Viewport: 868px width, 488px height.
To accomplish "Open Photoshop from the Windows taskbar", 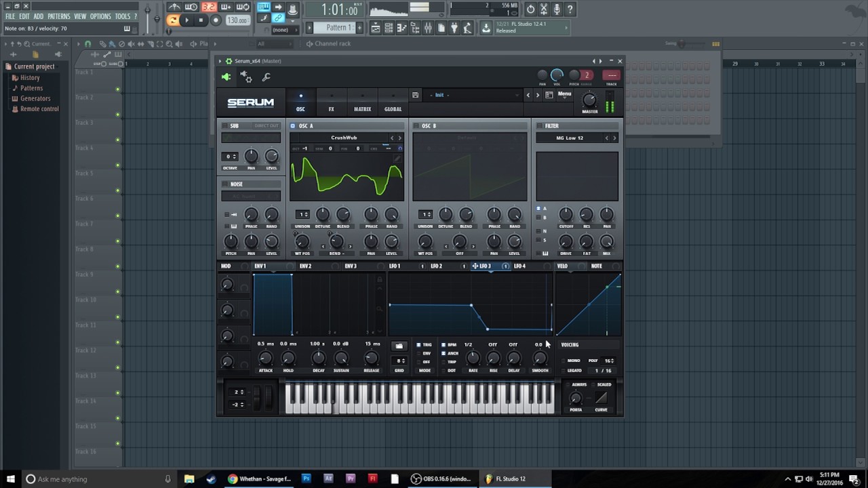I will click(306, 479).
